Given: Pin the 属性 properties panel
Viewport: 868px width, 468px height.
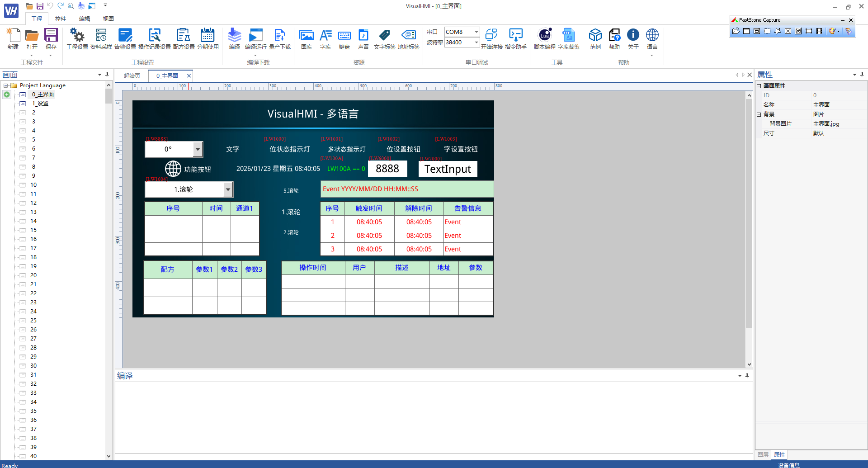Looking at the screenshot, I should tap(862, 75).
